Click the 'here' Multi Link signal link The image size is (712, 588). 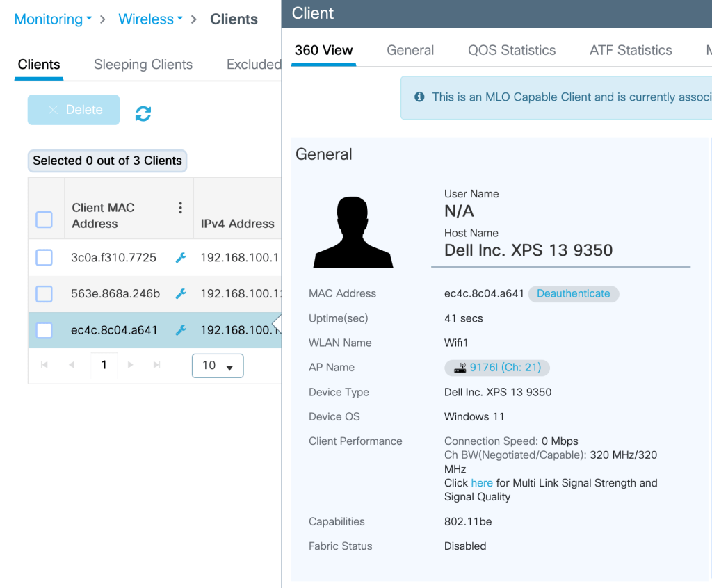coord(482,483)
